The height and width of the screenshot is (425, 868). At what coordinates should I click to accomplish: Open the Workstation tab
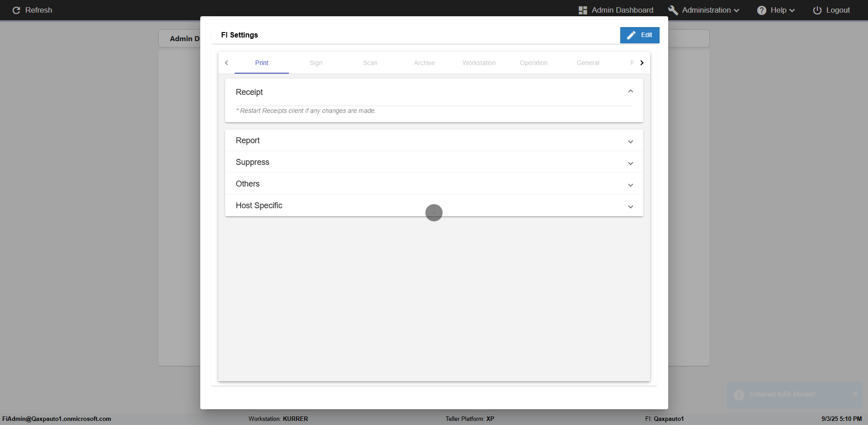(479, 63)
